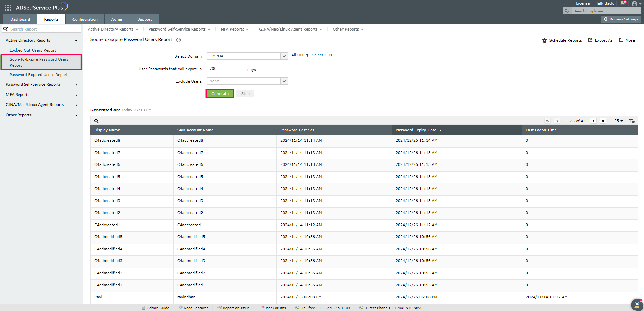The width and height of the screenshot is (644, 311).
Task: Open the Password Self-Service Reports top dropdown
Action: (x=179, y=30)
